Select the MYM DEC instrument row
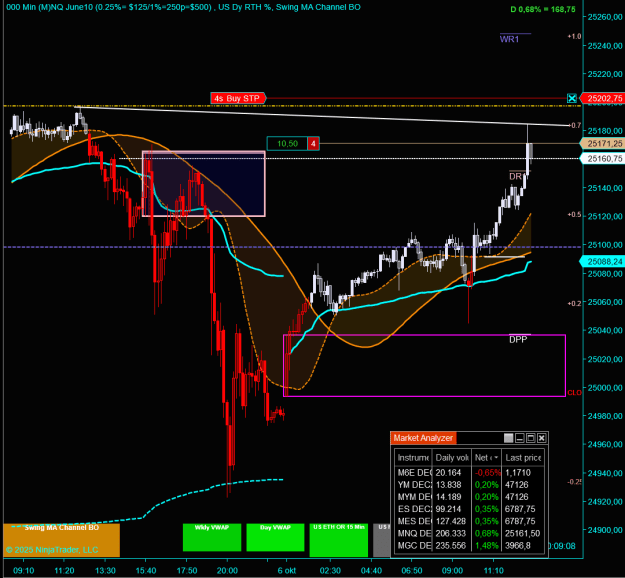The height and width of the screenshot is (578, 625). click(x=469, y=497)
